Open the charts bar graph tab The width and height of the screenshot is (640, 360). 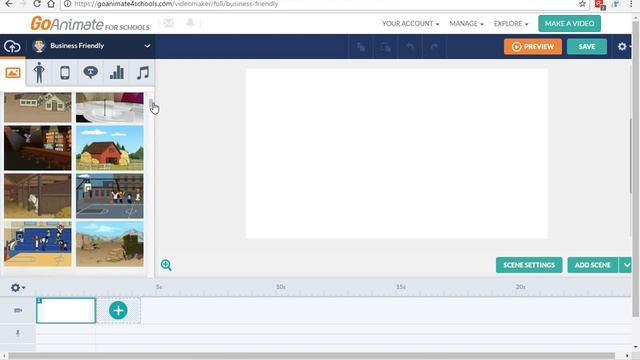click(x=117, y=73)
